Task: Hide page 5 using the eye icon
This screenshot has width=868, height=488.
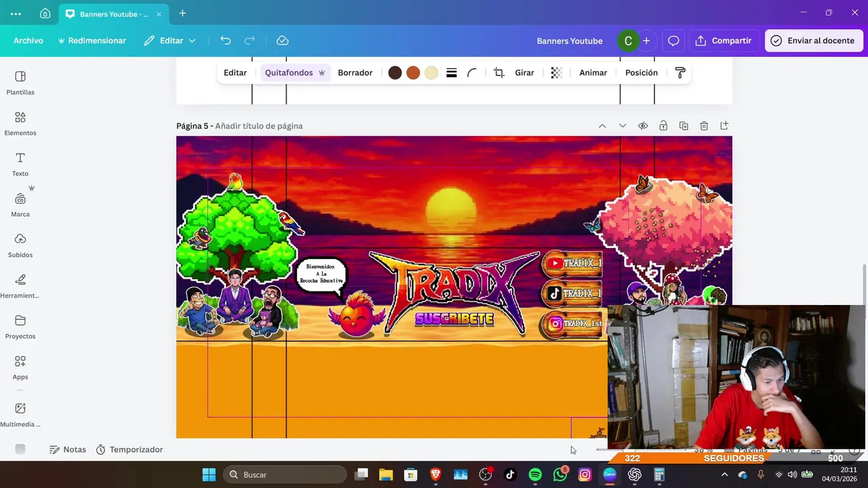Action: (643, 126)
